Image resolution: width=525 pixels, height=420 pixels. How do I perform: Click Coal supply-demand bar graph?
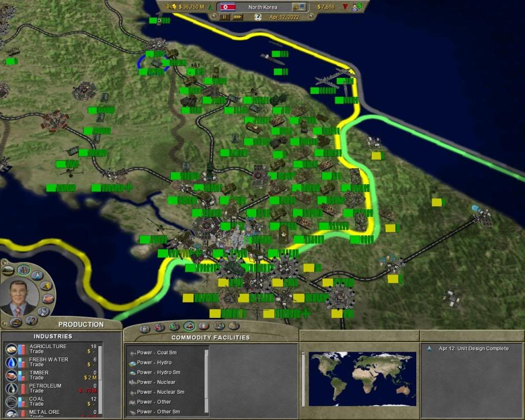click(x=22, y=402)
